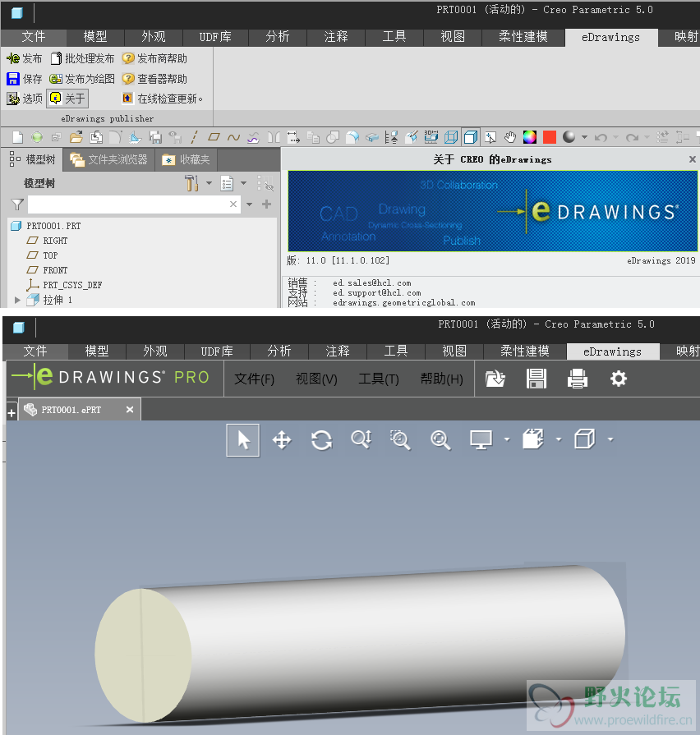The width and height of the screenshot is (700, 735).
Task: Select PRT0001.PRT in the model tree
Action: coord(46,226)
